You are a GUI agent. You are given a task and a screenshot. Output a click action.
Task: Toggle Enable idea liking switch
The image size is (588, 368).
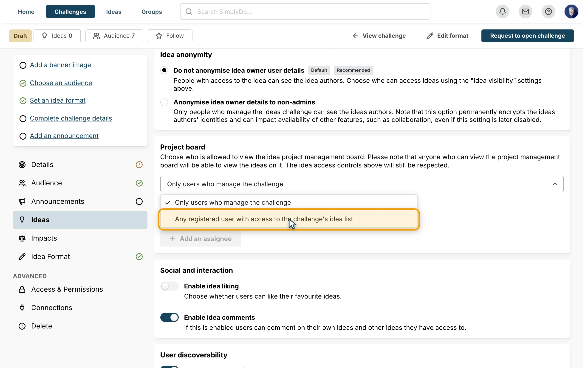(169, 286)
